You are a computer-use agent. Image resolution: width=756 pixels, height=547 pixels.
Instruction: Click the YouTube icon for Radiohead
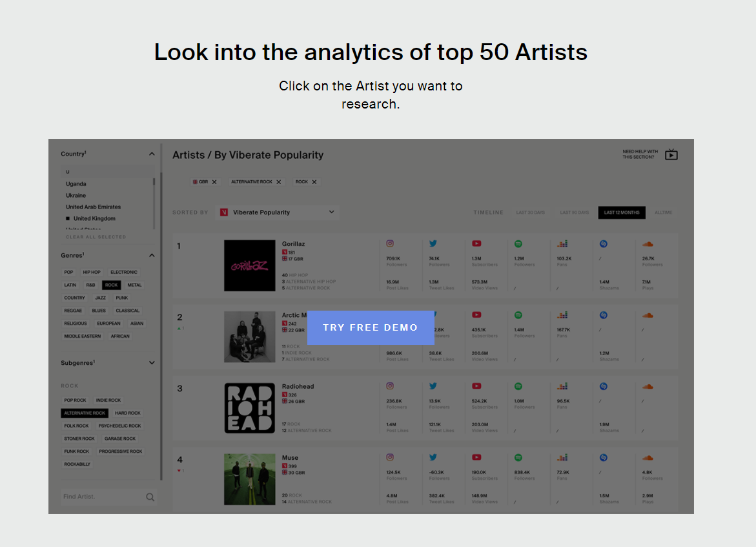coord(476,386)
